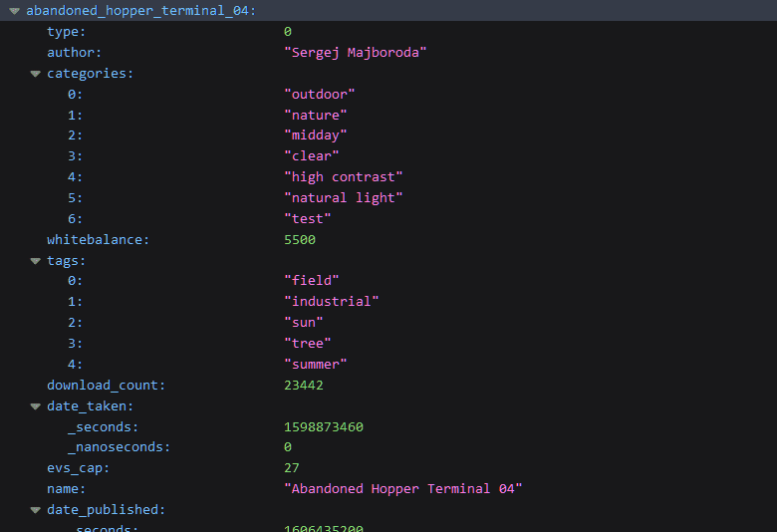Image resolution: width=777 pixels, height=532 pixels.
Task: Collapse the categories array
Action: point(35,74)
